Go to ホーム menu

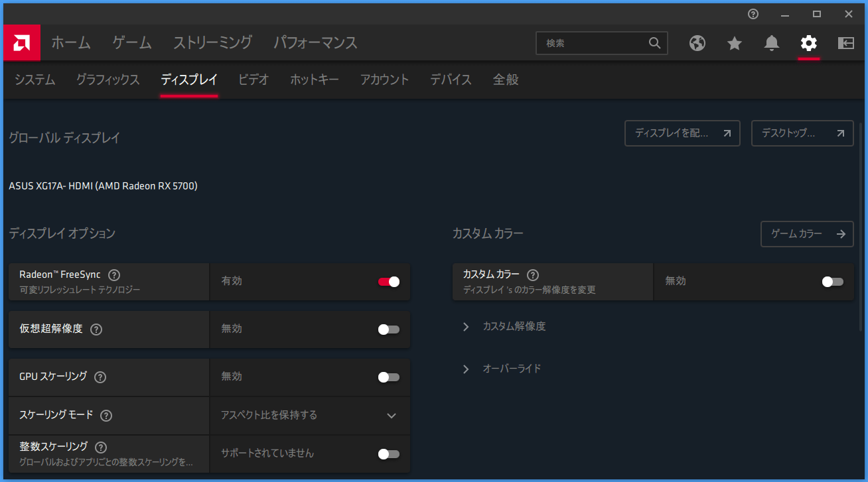(x=71, y=43)
